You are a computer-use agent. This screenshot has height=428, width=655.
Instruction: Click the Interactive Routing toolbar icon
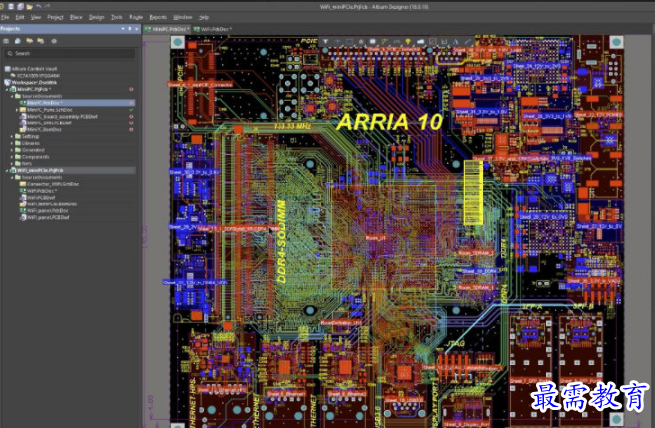(385, 41)
